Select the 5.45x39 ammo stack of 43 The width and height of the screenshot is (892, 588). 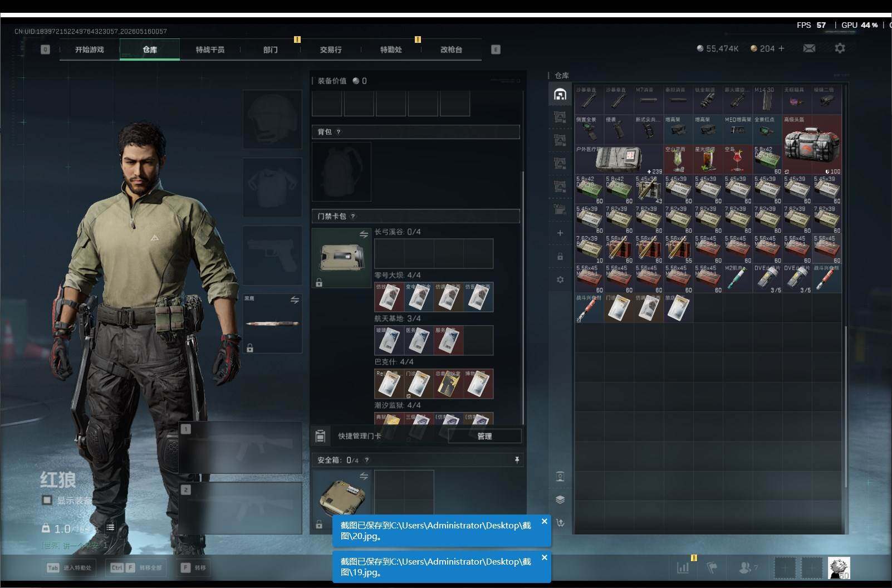[x=649, y=190]
